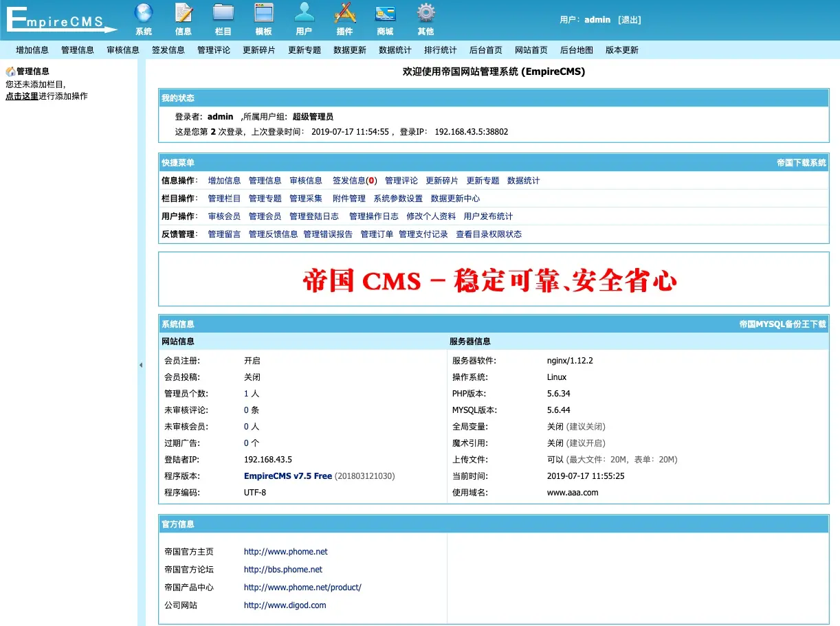Open the 帝国MYSQL备份王下载 link

tap(783, 324)
